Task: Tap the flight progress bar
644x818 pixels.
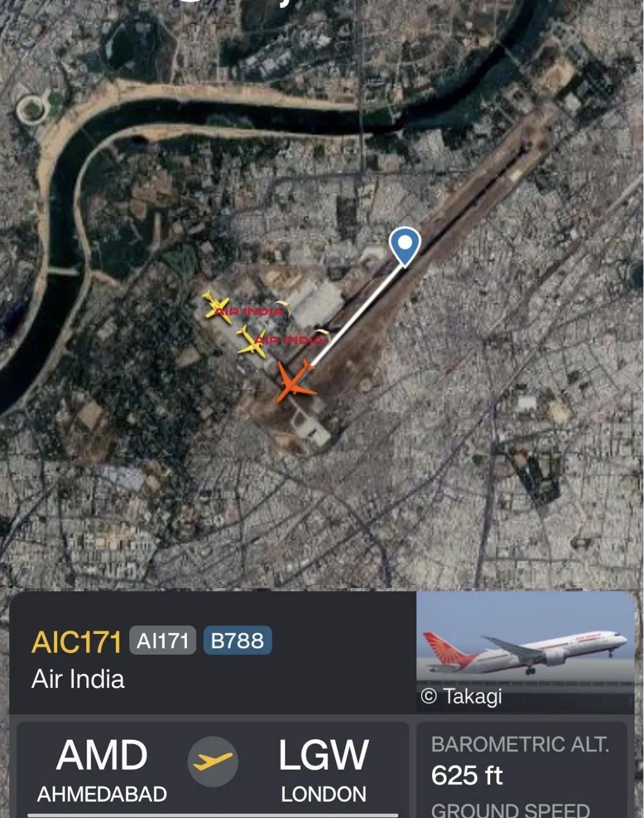Action: point(213,815)
